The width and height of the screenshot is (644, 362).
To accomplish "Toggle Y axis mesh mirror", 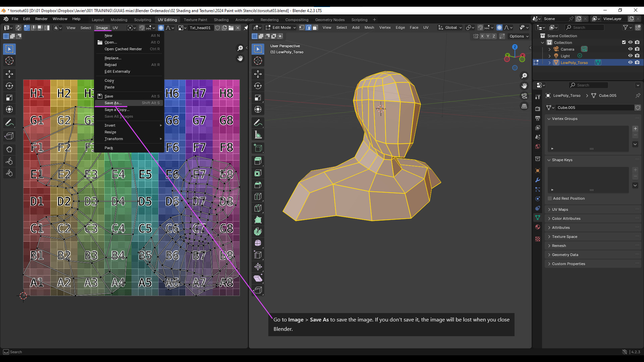I will [488, 36].
